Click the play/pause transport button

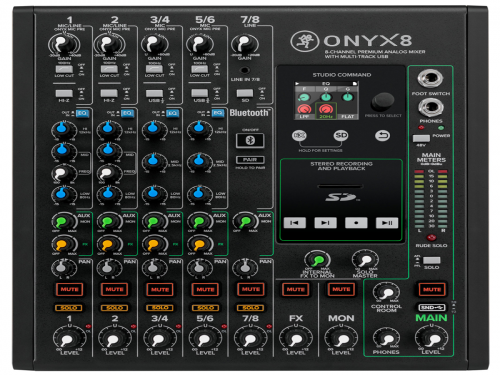(x=387, y=223)
